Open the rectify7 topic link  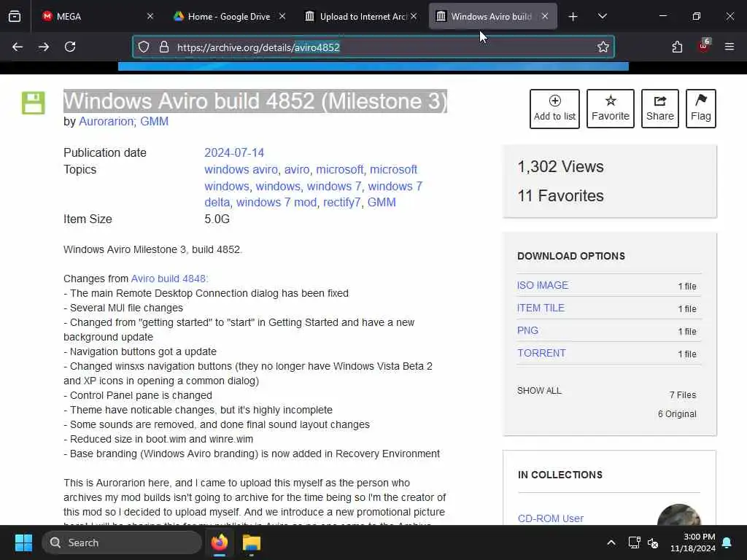point(341,203)
